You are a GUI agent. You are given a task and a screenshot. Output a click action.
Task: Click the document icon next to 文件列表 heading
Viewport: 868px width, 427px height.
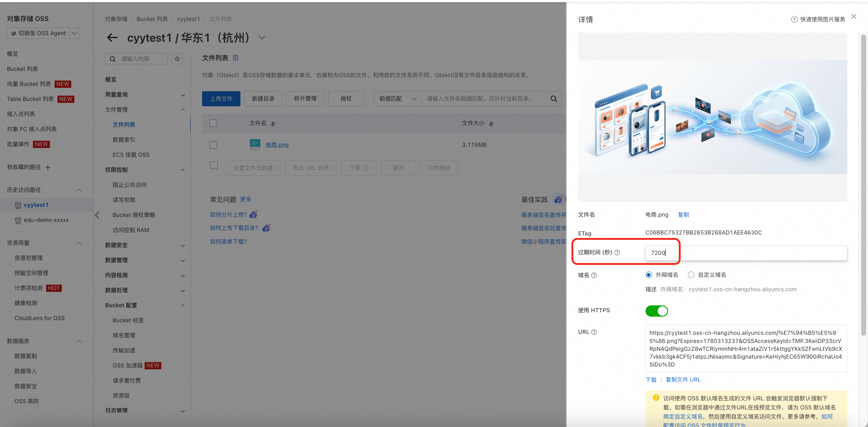click(236, 58)
